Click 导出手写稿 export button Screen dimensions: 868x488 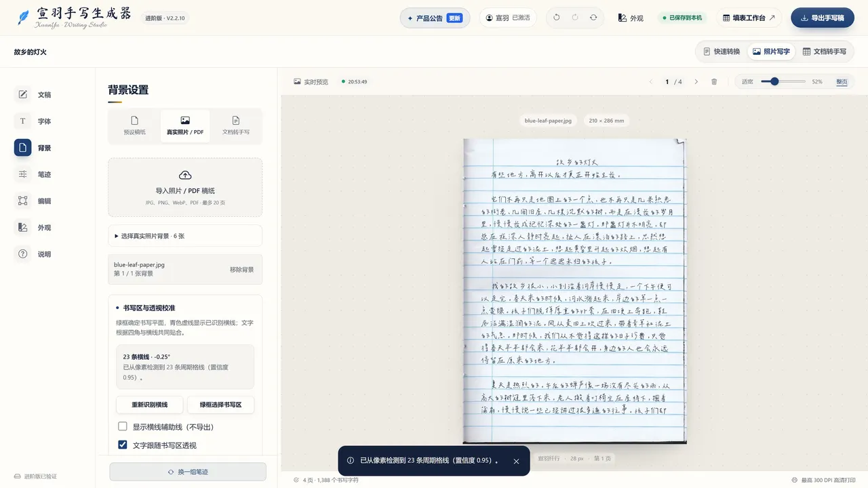tap(823, 18)
